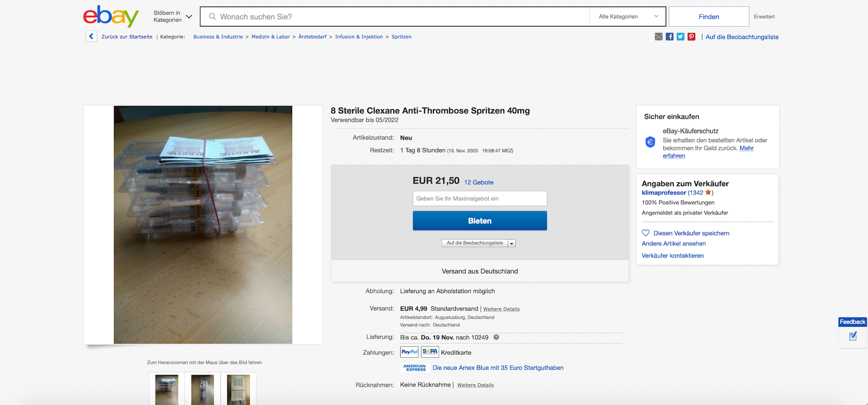Share listing on Facebook
Screen dimensions: 868x405
tap(669, 37)
